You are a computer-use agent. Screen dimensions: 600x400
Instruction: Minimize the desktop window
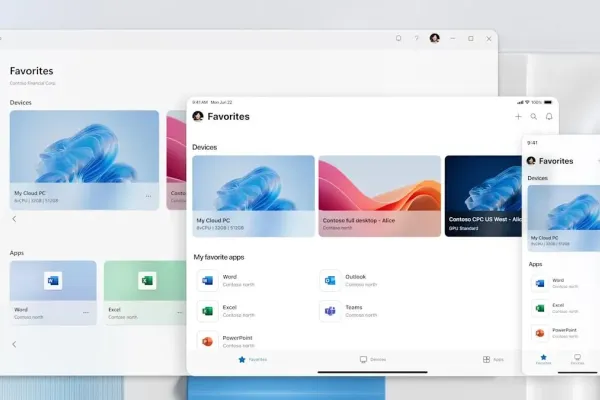pyautogui.click(x=453, y=38)
